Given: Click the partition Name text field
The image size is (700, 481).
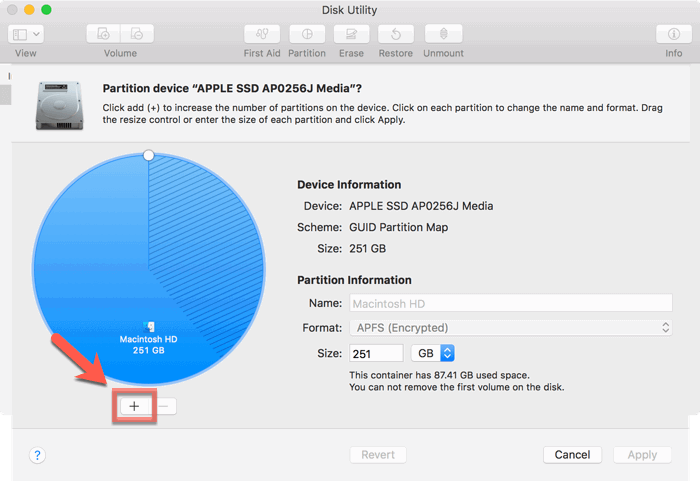Looking at the screenshot, I should pyautogui.click(x=511, y=303).
